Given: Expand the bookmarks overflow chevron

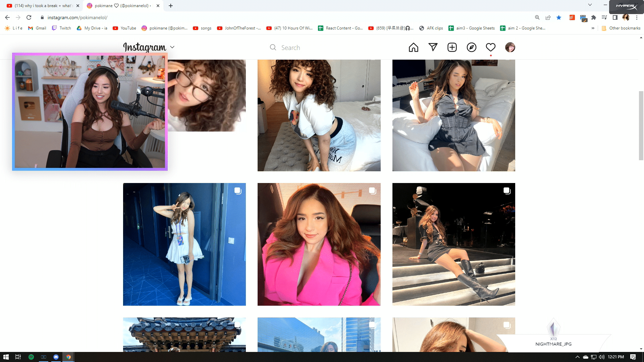Looking at the screenshot, I should pyautogui.click(x=593, y=28).
